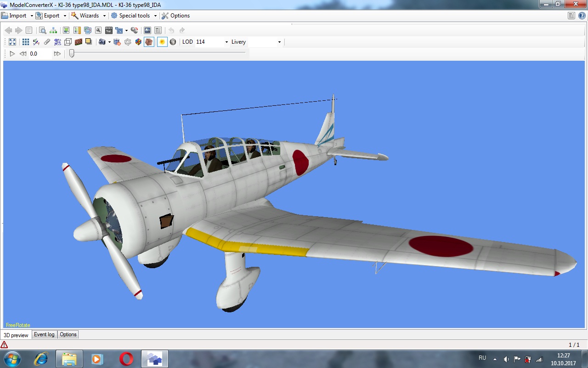588x368 pixels.
Task: Open the animation clapperboard tool
Action: (109, 30)
